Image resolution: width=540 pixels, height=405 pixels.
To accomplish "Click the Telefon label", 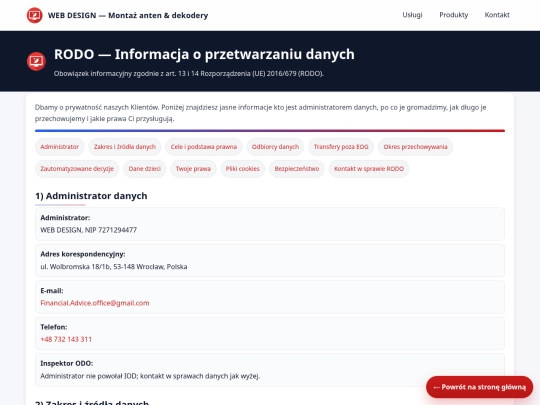I will tap(54, 327).
